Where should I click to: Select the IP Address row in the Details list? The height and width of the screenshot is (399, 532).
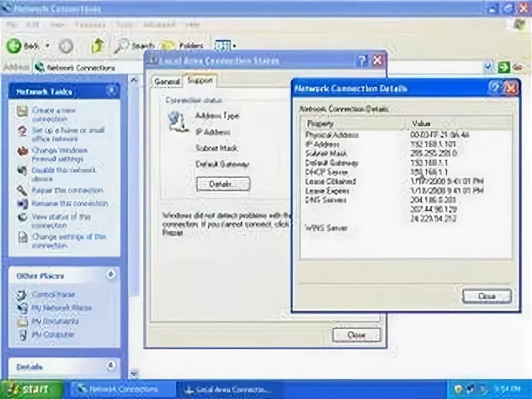point(406,144)
